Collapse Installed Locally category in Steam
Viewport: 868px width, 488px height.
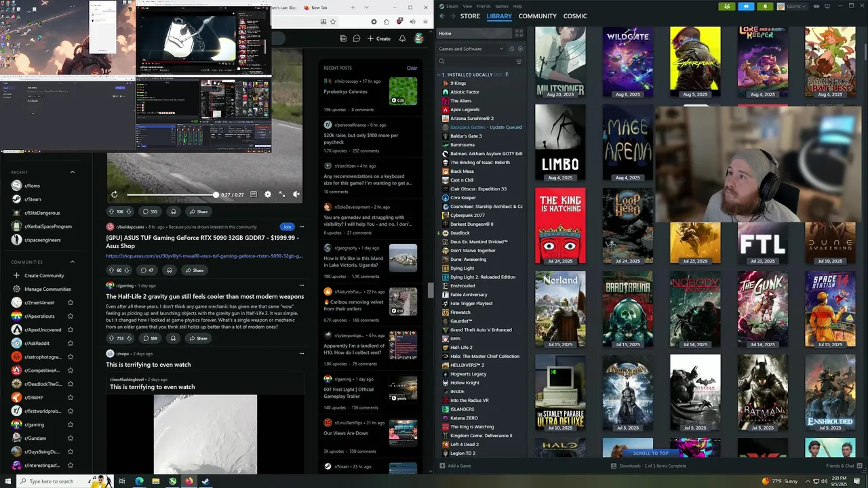coord(439,75)
